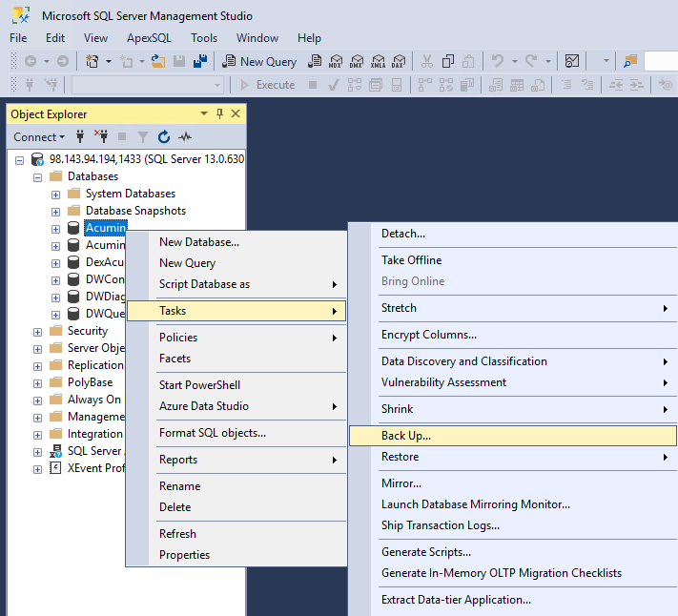The height and width of the screenshot is (616, 678).
Task: Click the Database Engine Query icon
Action: (x=315, y=62)
